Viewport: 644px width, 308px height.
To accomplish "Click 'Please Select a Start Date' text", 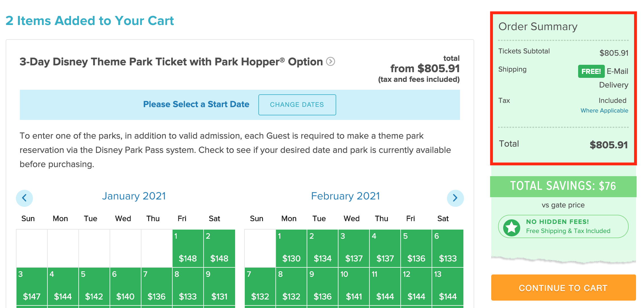I will 196,104.
